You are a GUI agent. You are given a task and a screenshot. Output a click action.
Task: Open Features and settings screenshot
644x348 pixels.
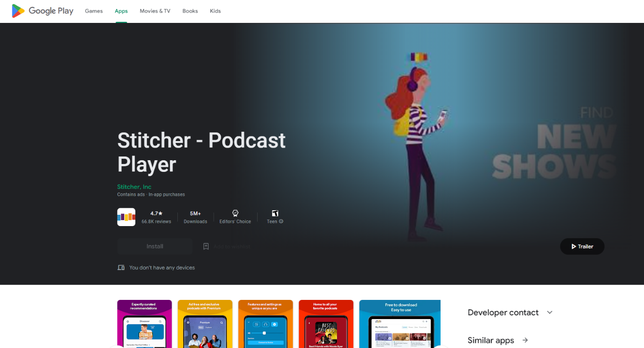266,324
